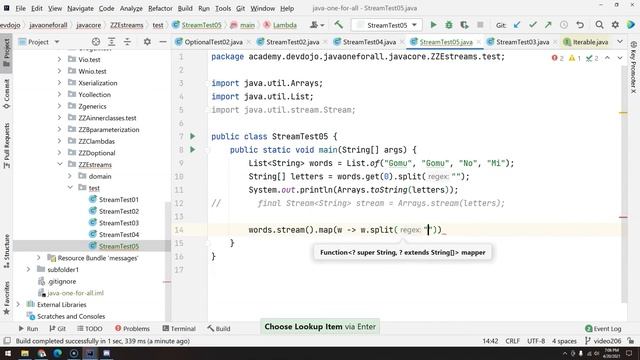Image resolution: width=640 pixels, height=360 pixels.
Task: Change CRLF line separator in status bar
Action: coord(512,340)
